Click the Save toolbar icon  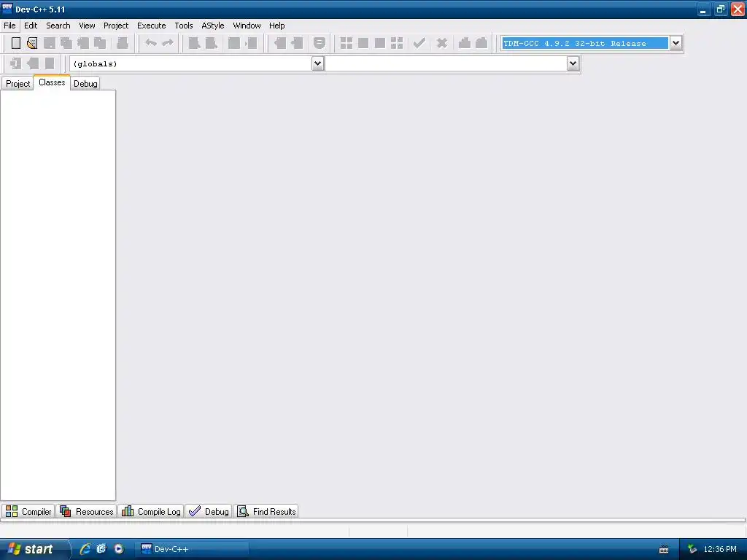pyautogui.click(x=49, y=43)
